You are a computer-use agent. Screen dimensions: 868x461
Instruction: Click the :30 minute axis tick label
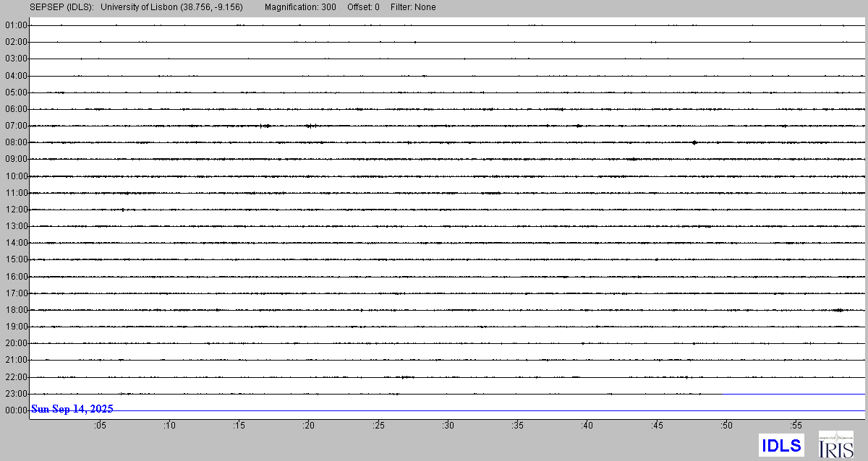(x=448, y=426)
